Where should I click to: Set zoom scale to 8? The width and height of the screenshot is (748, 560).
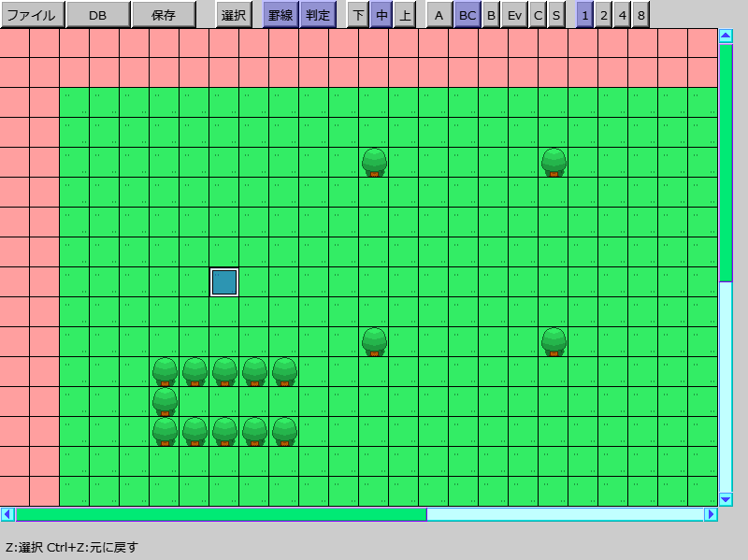pos(640,15)
